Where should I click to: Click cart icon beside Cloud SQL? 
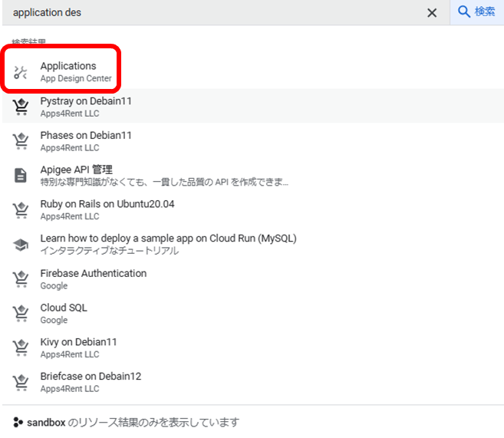point(21,313)
